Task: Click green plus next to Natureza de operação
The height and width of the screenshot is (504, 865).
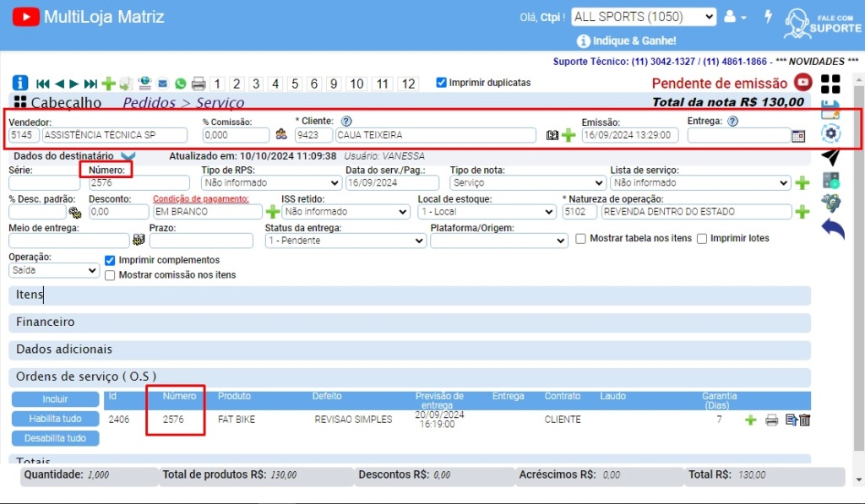Action: tap(802, 211)
